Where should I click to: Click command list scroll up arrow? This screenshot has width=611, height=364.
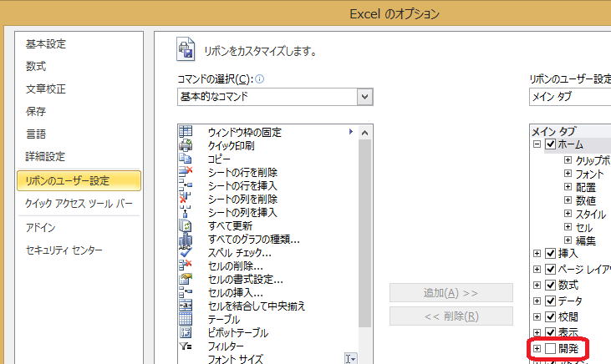click(x=364, y=133)
